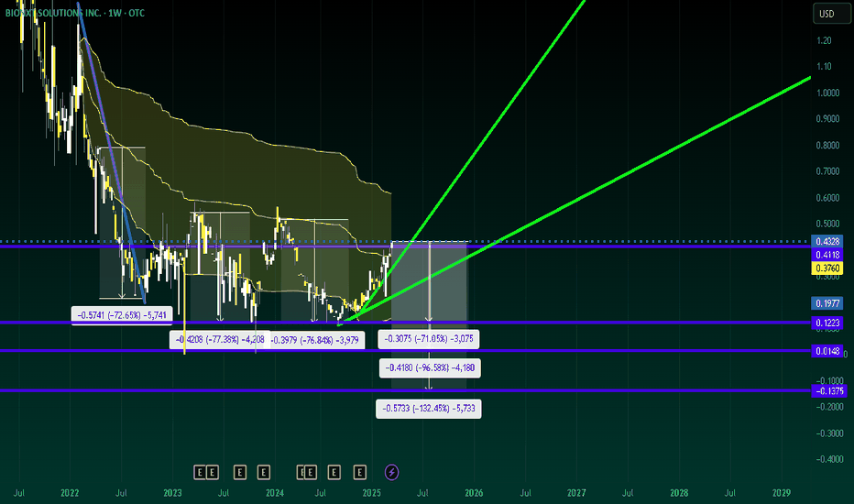Image resolution: width=854 pixels, height=504 pixels.
Task: Click the E marker immediately before 2024
Action: 264,473
